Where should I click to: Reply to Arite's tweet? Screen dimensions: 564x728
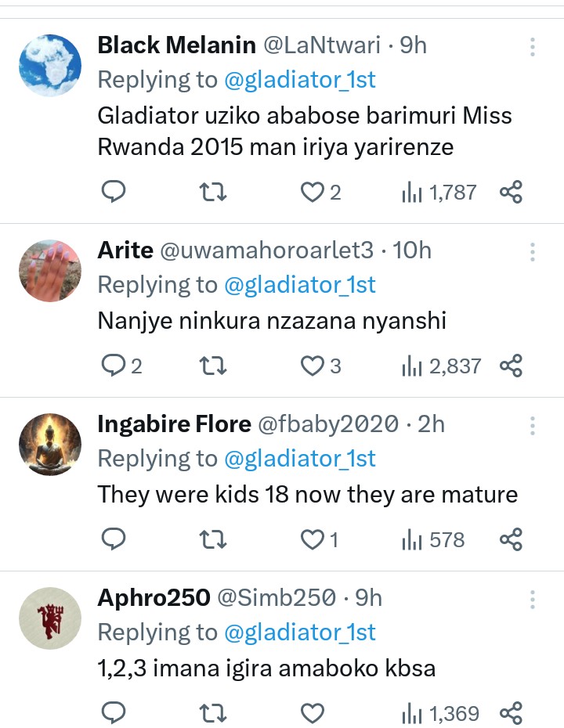(114, 366)
